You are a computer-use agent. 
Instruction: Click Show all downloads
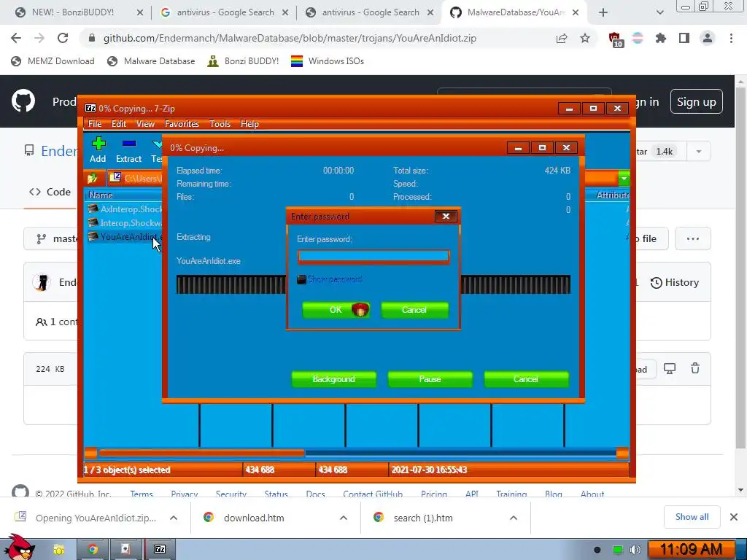pos(692,517)
